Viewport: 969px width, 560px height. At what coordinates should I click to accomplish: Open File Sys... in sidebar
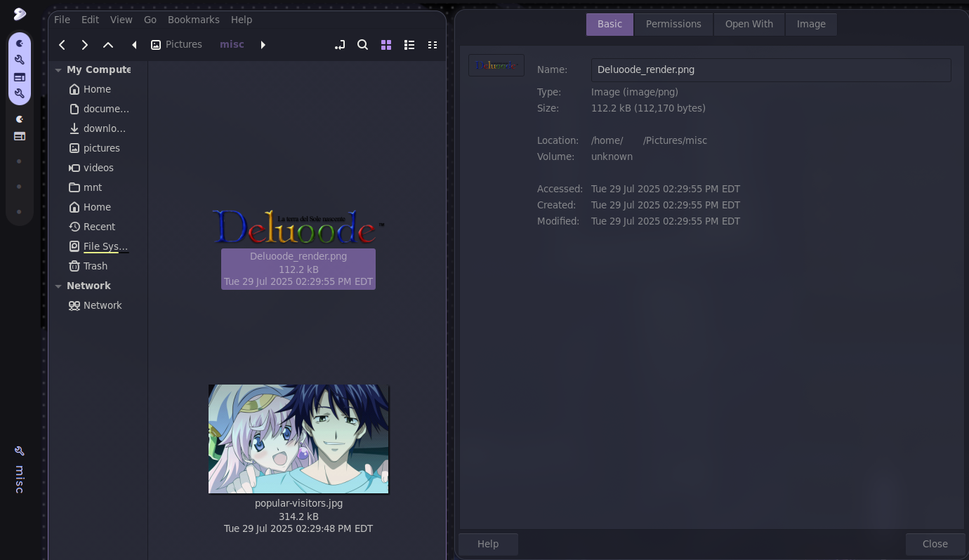click(99, 246)
